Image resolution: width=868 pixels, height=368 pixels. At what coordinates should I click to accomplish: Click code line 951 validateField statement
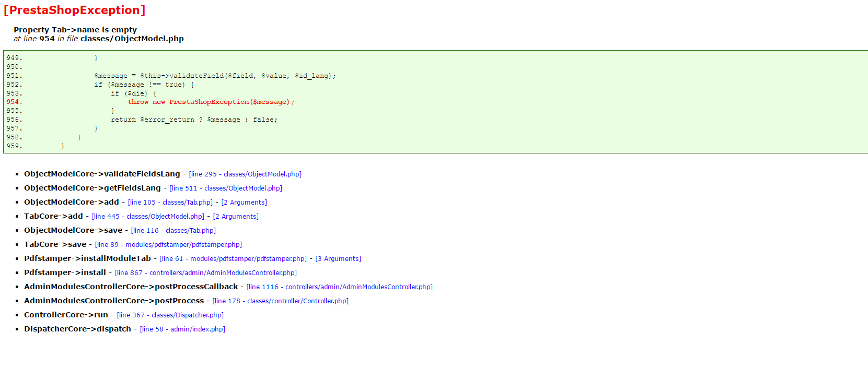coord(215,76)
